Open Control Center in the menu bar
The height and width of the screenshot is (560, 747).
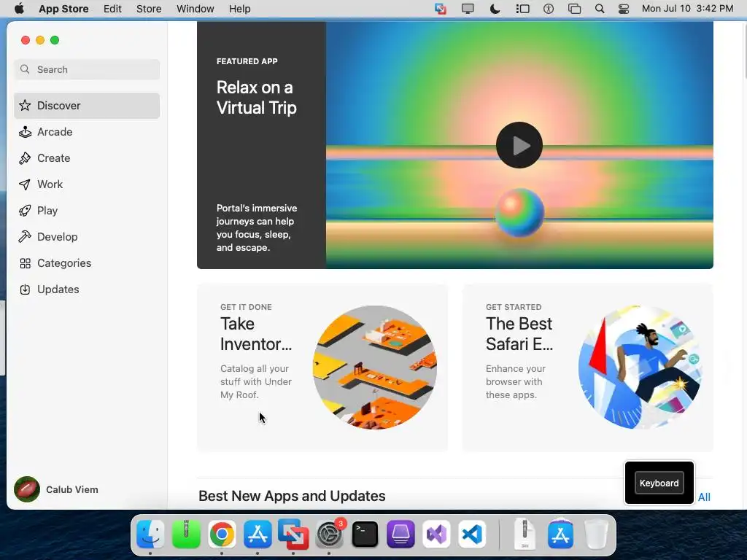pyautogui.click(x=624, y=9)
